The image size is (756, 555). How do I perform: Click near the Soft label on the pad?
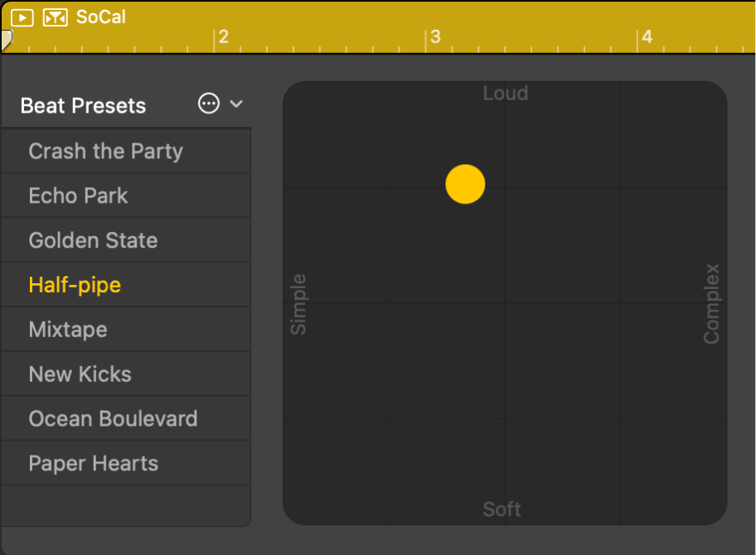click(x=502, y=509)
